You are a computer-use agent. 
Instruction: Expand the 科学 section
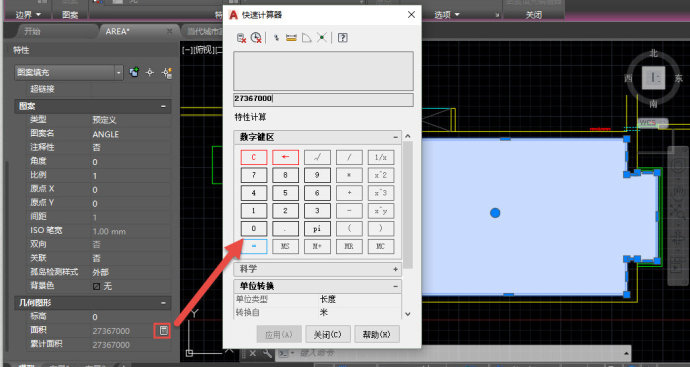point(395,269)
